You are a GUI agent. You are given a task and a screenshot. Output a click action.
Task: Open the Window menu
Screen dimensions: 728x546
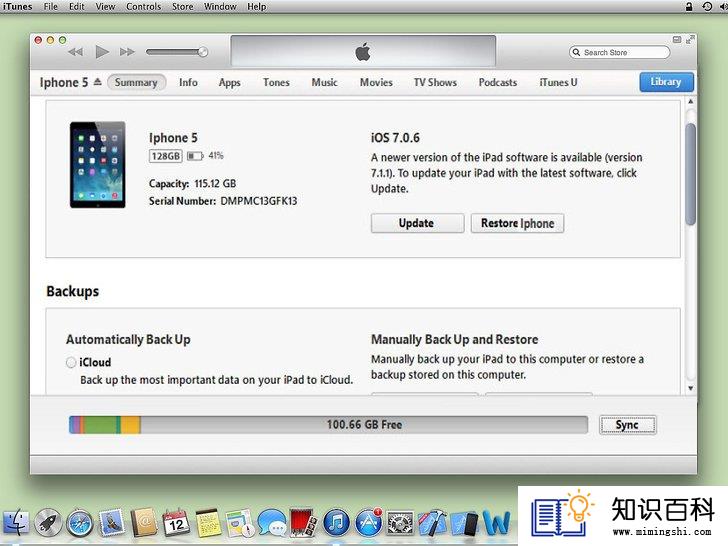(220, 6)
